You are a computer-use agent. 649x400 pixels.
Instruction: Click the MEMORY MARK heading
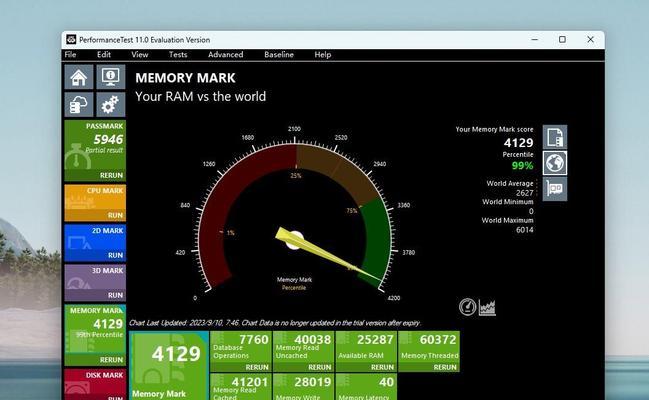pos(185,78)
